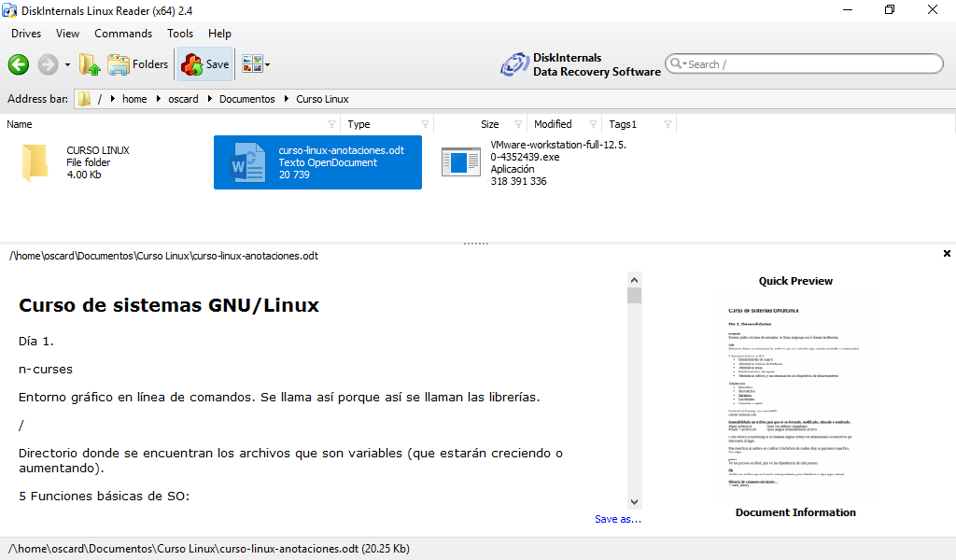Expand the arrow after home
The image size is (956, 560).
point(159,99)
